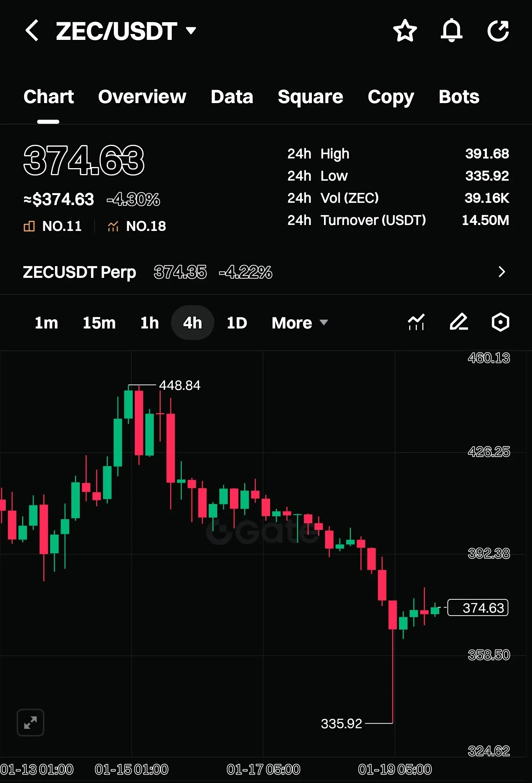
Task: Tap the 01-19 05:00 time axis label
Action: click(x=395, y=770)
